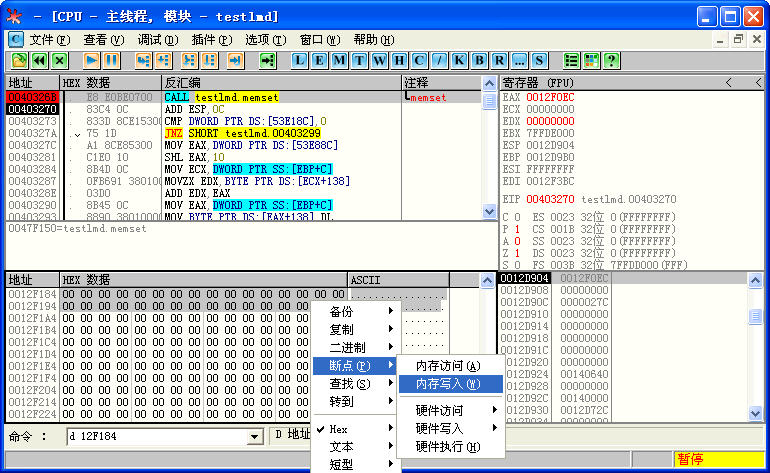The width and height of the screenshot is (770, 473).
Task: Click the command input field 'd 12F184'
Action: (x=157, y=436)
